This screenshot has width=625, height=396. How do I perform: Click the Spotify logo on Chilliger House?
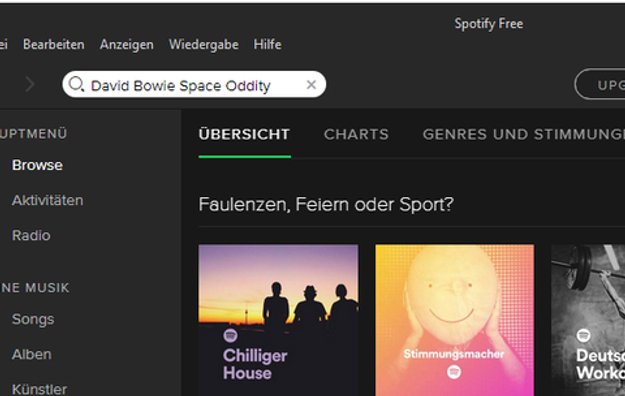click(230, 336)
